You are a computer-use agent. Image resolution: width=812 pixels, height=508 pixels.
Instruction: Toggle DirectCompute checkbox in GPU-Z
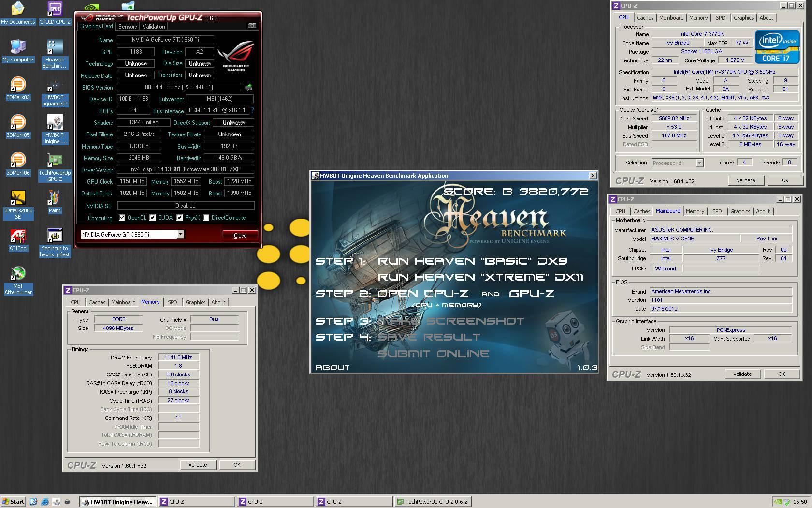click(x=206, y=218)
